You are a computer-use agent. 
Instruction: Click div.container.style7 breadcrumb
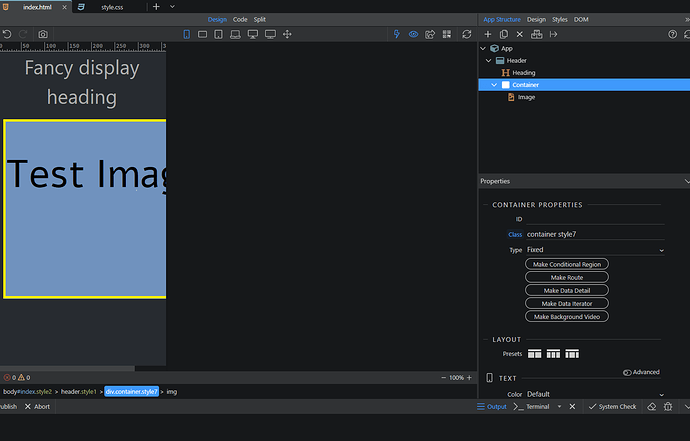(x=131, y=392)
